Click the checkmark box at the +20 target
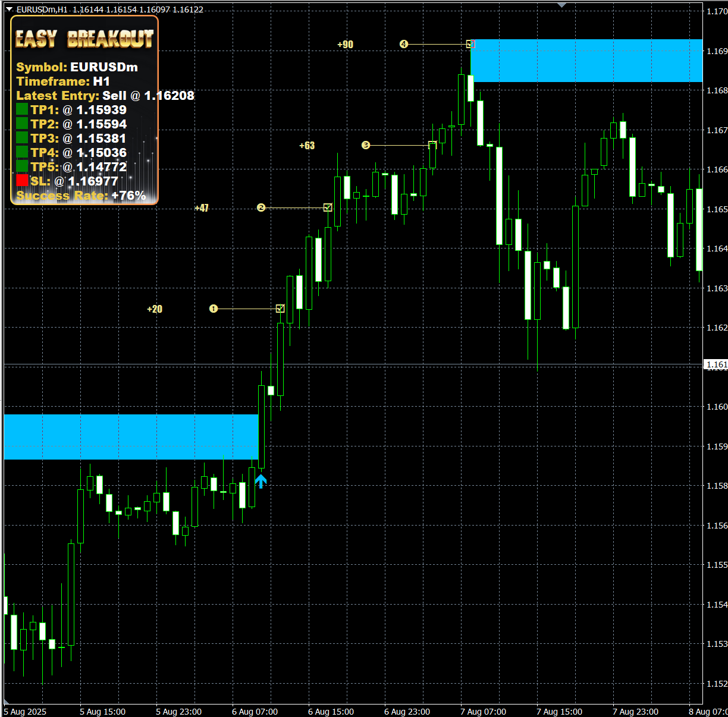This screenshot has width=728, height=717. tap(280, 309)
